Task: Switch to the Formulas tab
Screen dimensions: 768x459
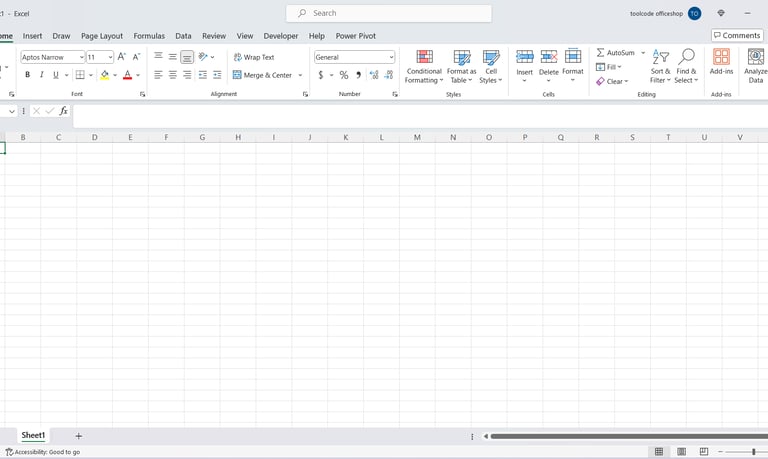Action: pyautogui.click(x=149, y=36)
